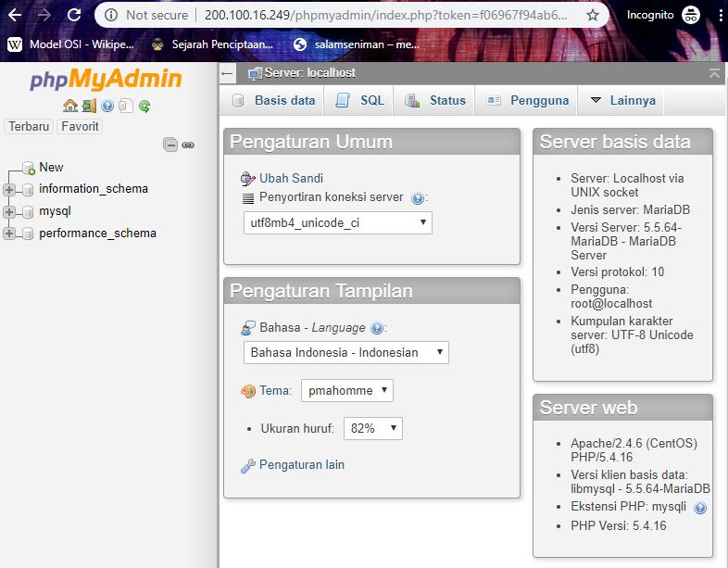Switch to the Pengguna tab

(527, 100)
